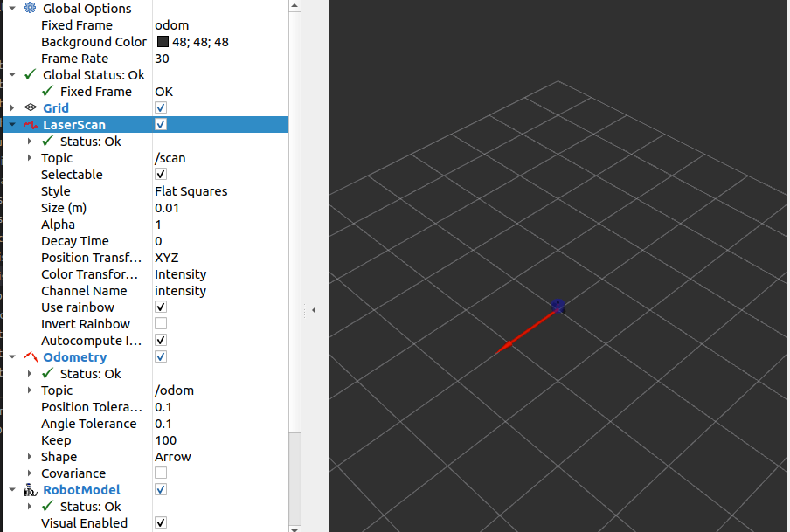Viewport: 790px width, 532px height.
Task: Toggle the Odometry Covariance checkbox
Action: [161, 473]
